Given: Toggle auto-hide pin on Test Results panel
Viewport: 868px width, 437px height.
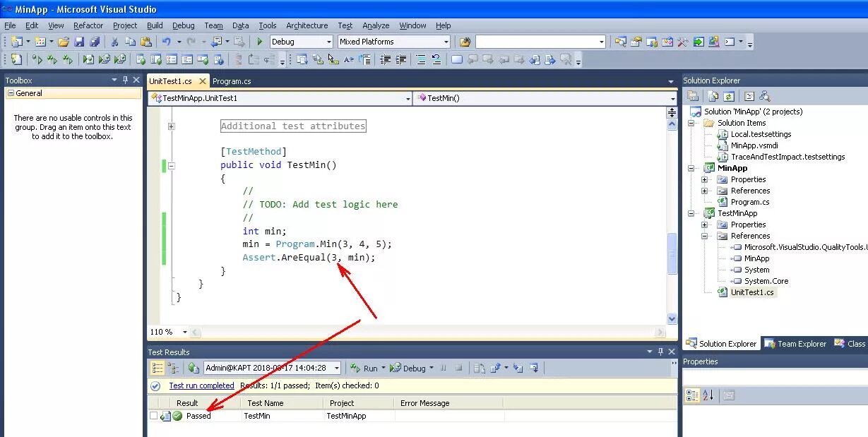Looking at the screenshot, I should click(660, 352).
